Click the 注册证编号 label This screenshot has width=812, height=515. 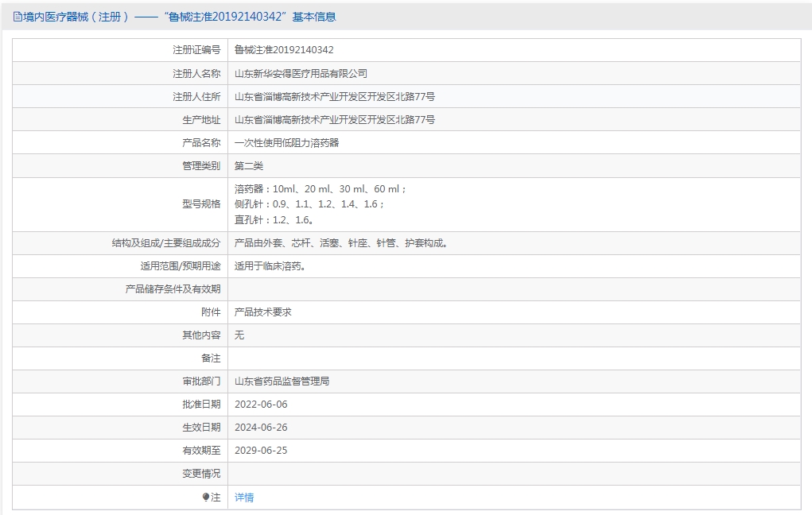tap(196, 50)
